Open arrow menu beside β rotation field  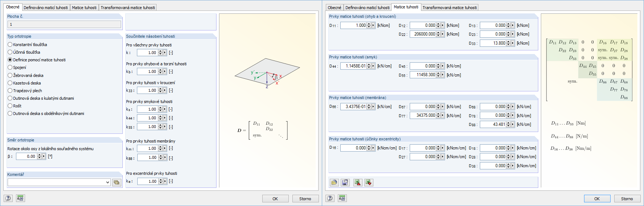[x=44, y=156]
